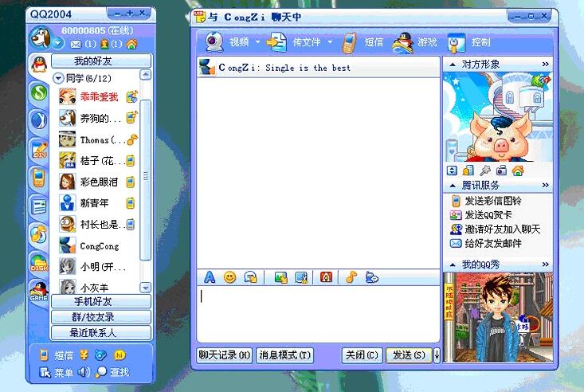Switch to the 手机好友 tab
Viewport: 584px width, 392px height.
[101, 301]
